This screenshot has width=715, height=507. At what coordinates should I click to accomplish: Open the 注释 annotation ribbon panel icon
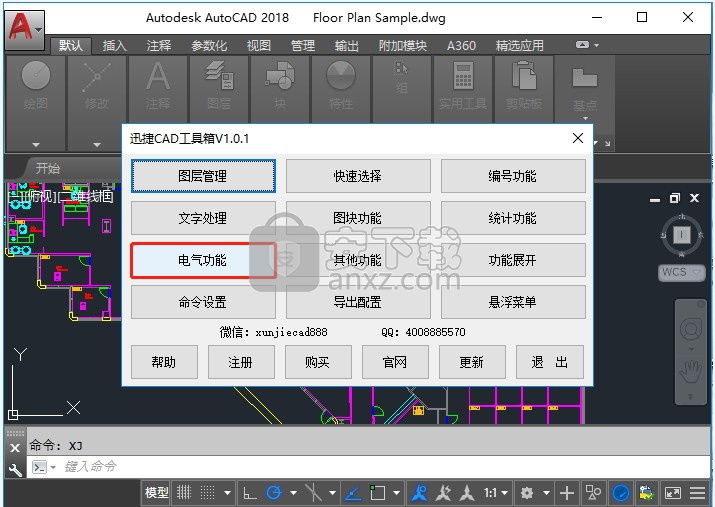pos(158,87)
